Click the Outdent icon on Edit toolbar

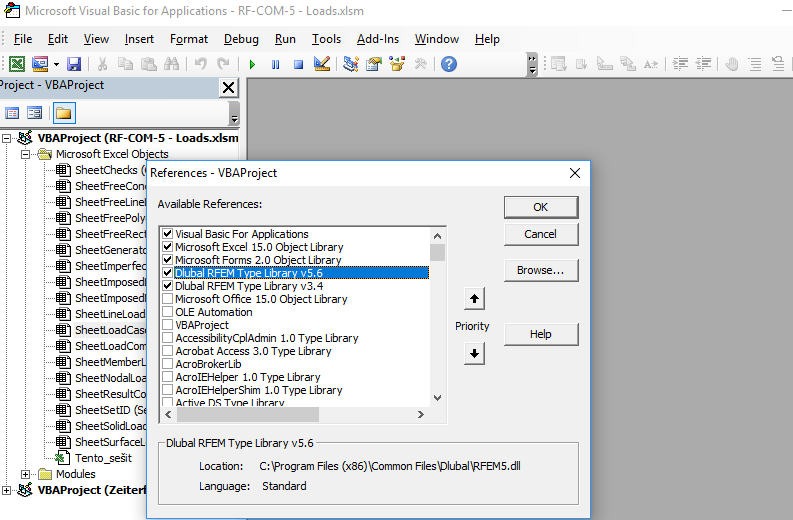coord(703,64)
